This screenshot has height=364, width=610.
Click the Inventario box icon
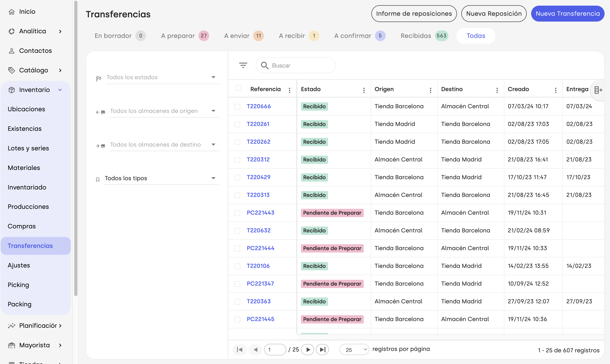coord(11,90)
